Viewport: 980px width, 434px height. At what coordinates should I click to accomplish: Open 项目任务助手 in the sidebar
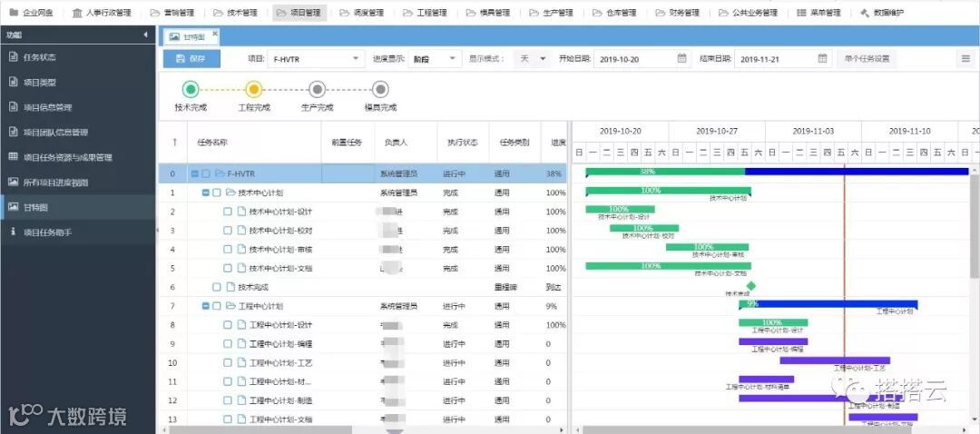pyautogui.click(x=77, y=232)
